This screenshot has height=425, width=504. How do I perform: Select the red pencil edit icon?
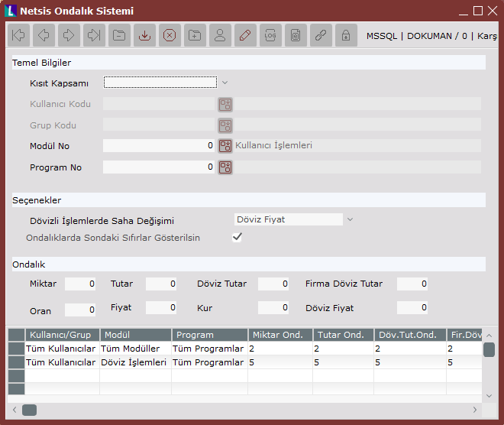pos(245,35)
